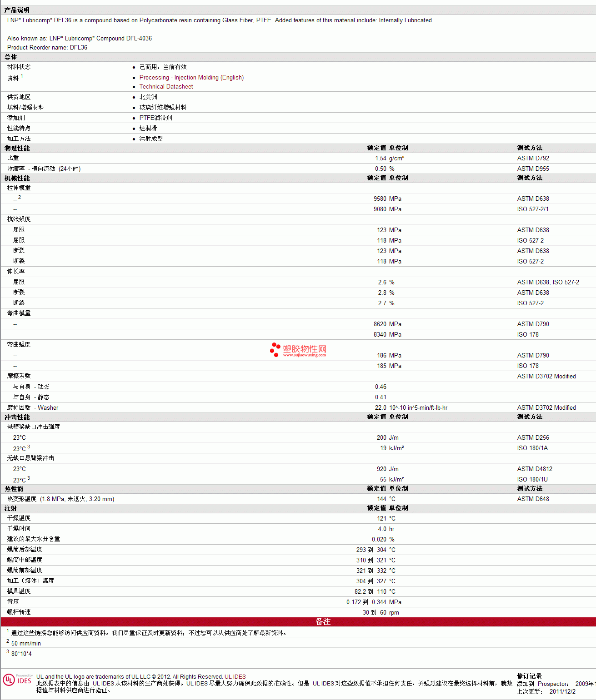Click the 比重 row label
This screenshot has height=700, width=596.
click(x=13, y=158)
